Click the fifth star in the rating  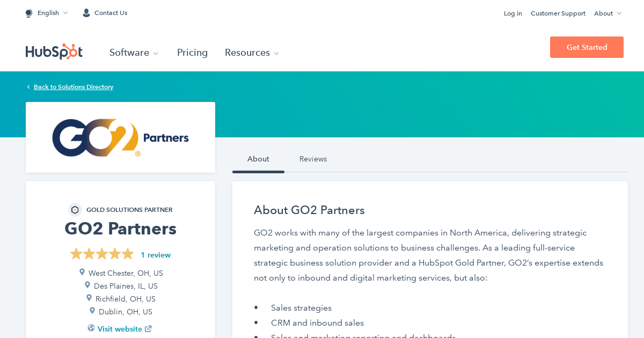[x=128, y=253]
